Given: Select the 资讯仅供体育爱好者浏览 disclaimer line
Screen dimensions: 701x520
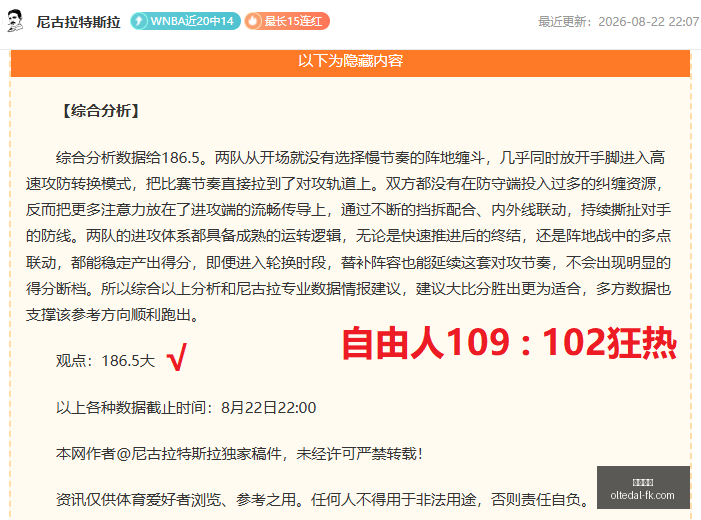Looking at the screenshot, I should click(x=324, y=499).
